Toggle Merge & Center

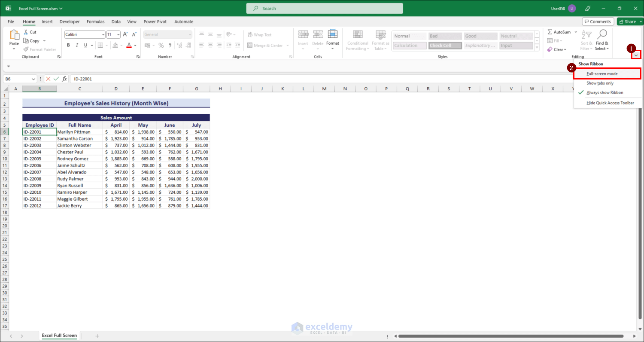[265, 46]
